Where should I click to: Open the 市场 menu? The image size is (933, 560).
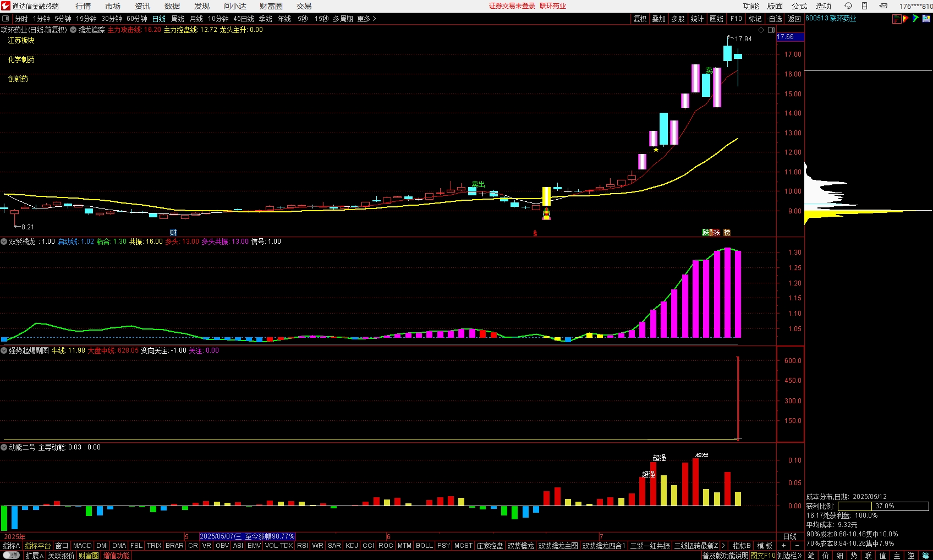click(113, 6)
